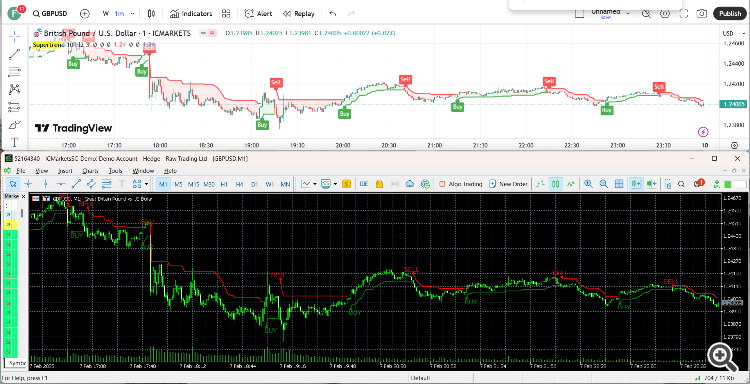The image size is (750, 384).
Task: Select the text tool in TradingView sidebar
Action: click(x=14, y=142)
